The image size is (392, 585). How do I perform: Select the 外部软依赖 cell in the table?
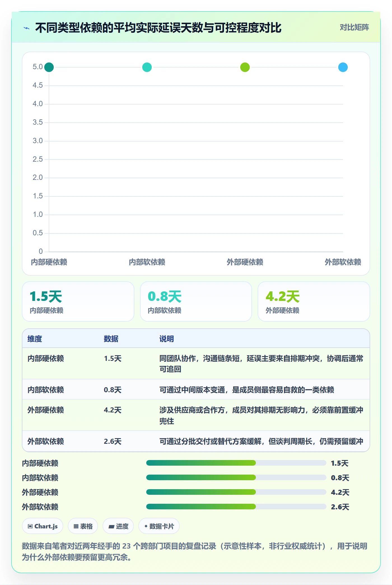(x=46, y=441)
